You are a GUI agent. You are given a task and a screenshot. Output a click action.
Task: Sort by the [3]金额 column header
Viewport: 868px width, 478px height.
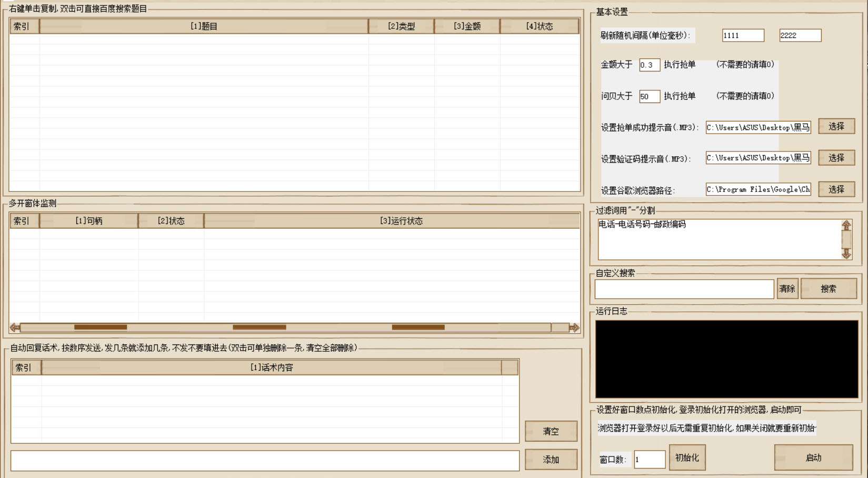467,26
